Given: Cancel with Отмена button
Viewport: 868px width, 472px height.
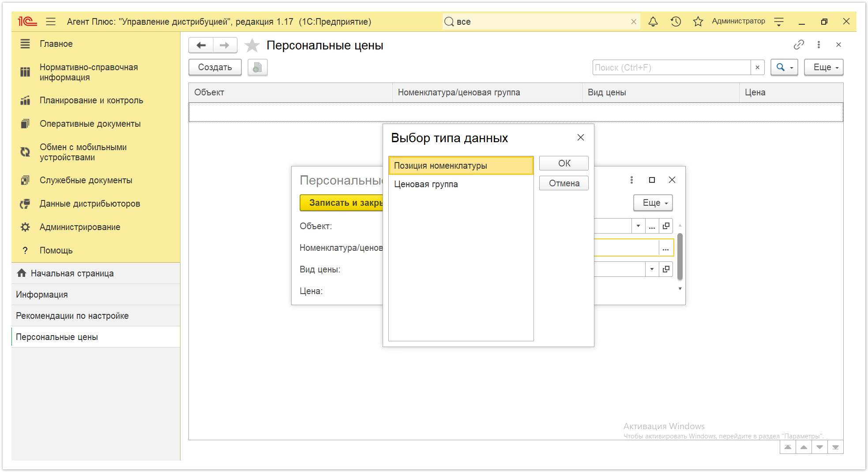Looking at the screenshot, I should click(x=564, y=183).
